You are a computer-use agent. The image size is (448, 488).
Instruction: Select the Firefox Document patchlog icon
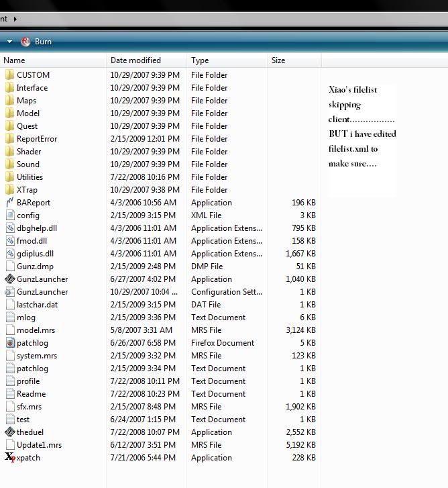pos(10,343)
